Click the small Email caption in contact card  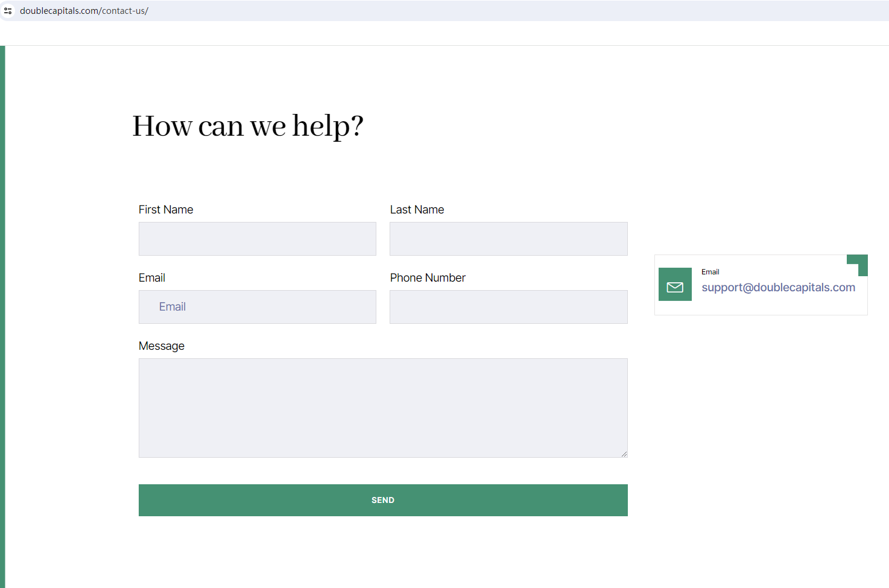click(x=710, y=272)
